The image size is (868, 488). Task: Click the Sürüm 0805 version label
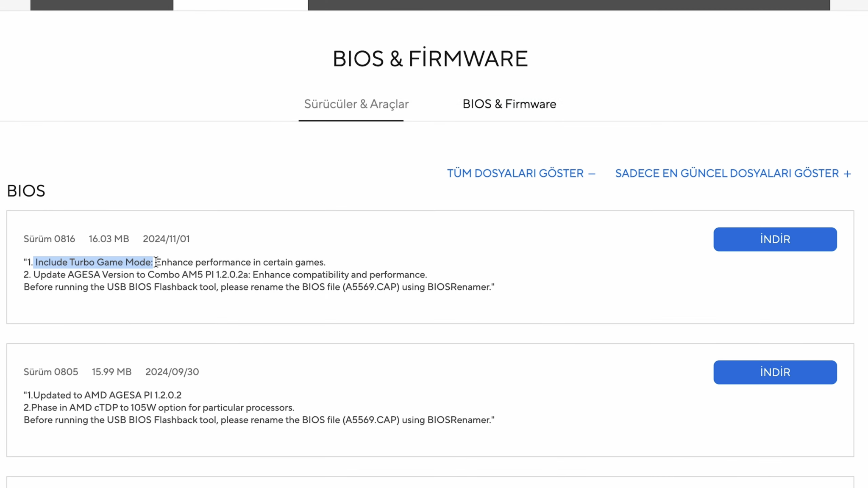51,372
